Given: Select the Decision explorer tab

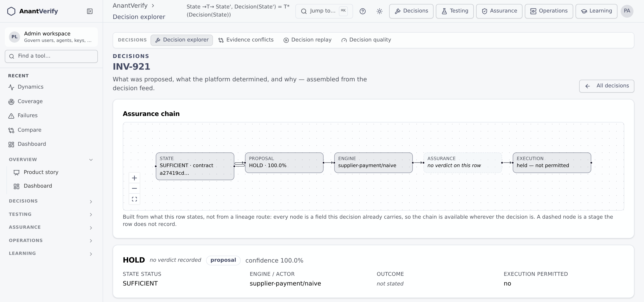Looking at the screenshot, I should (x=182, y=40).
